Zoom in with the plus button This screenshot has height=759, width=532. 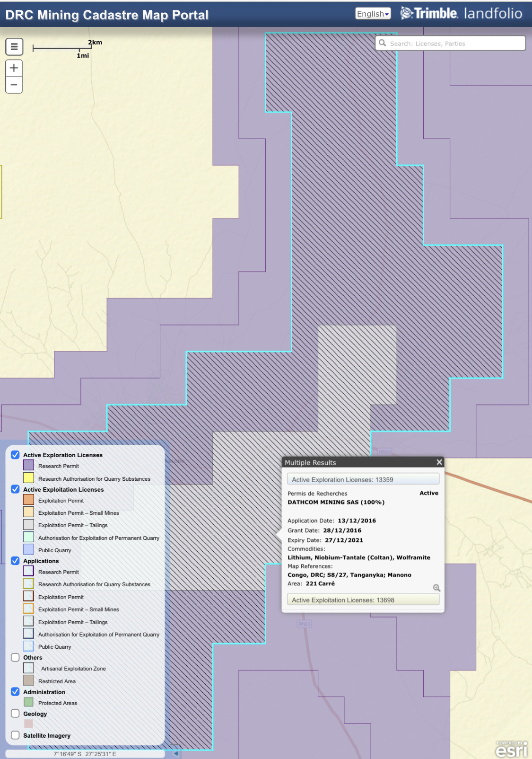tap(14, 68)
